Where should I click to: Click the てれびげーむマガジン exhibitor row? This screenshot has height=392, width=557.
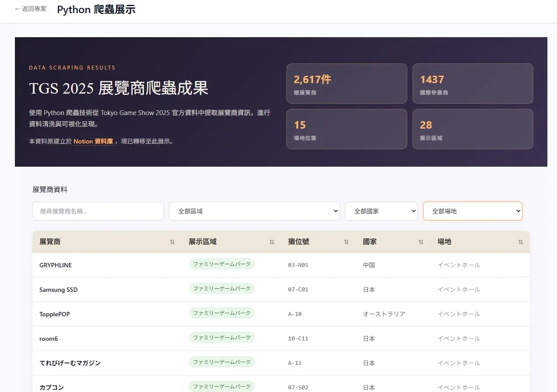click(x=281, y=363)
